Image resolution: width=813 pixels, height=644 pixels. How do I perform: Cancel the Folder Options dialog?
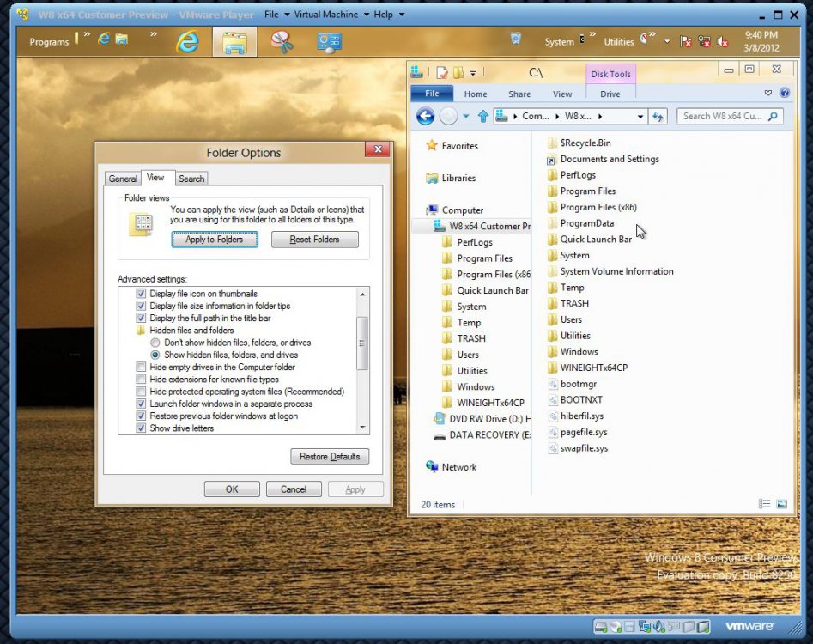(x=294, y=489)
